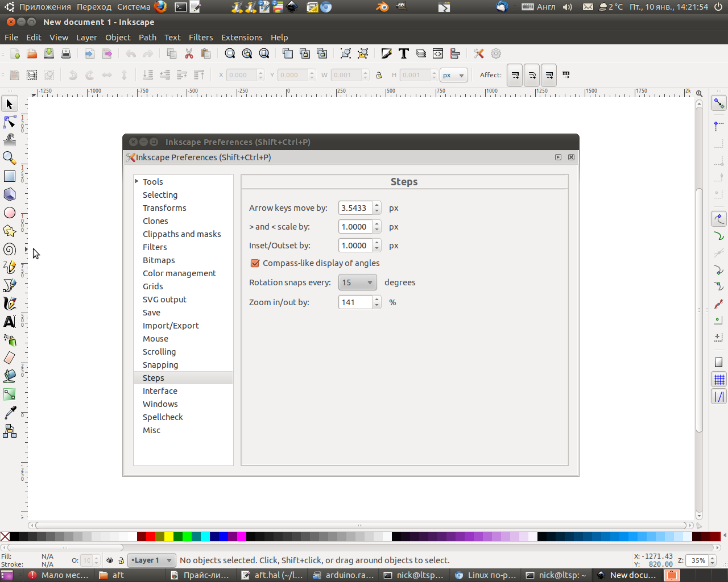
Task: Create a new document from toolbar
Action: pos(15,53)
